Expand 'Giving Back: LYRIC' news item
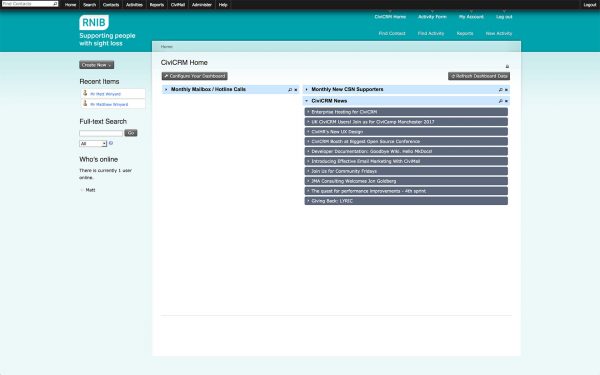Screen dimensions: 600x375 [406, 201]
